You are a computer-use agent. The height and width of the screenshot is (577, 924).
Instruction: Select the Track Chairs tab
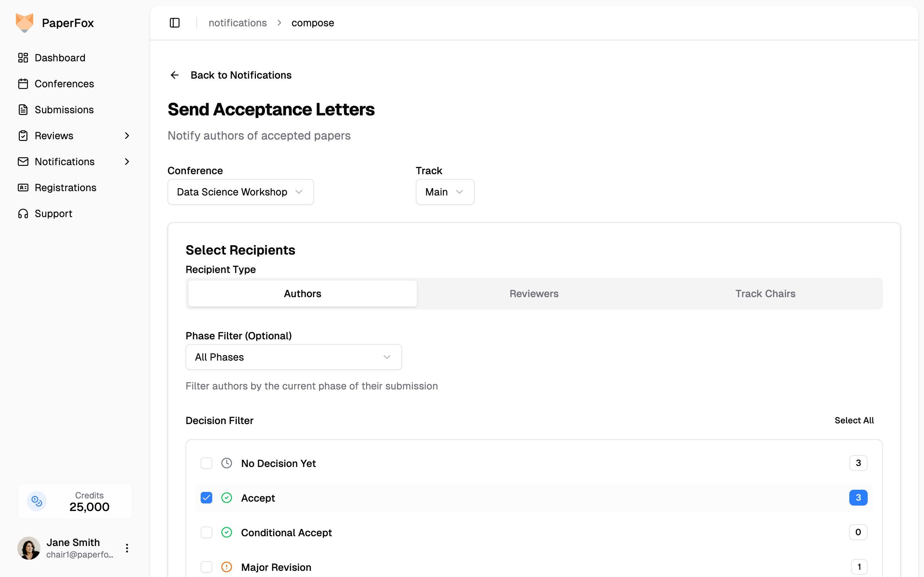pyautogui.click(x=765, y=294)
